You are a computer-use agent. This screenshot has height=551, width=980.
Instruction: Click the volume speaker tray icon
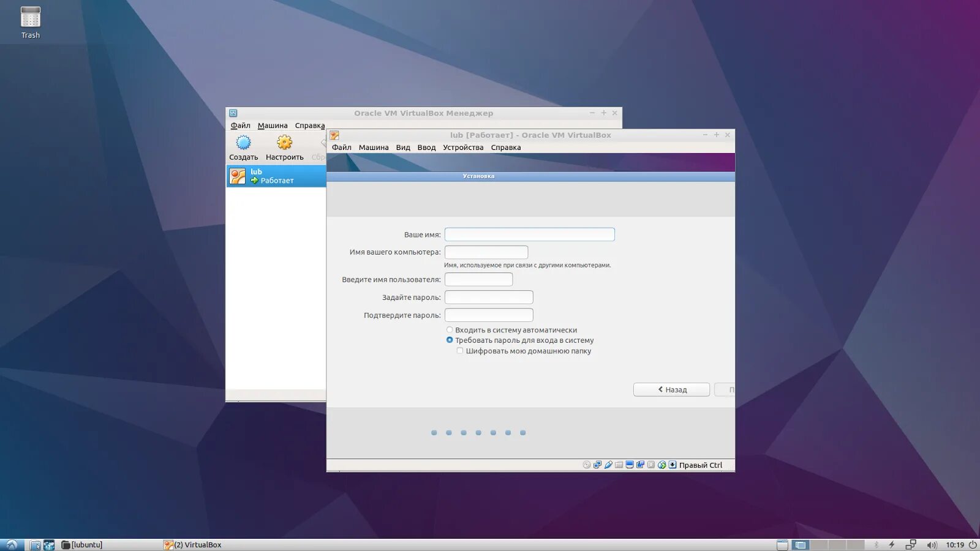[932, 545]
